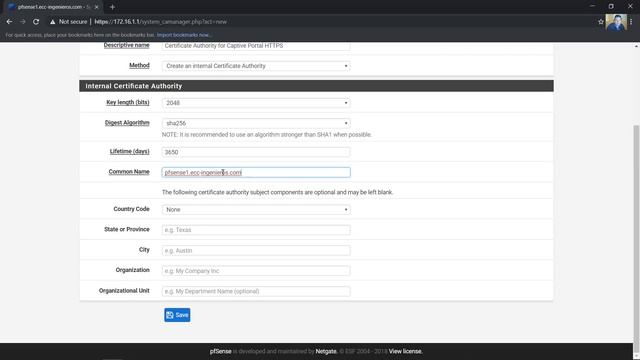Click the browser forward arrow

[22, 22]
